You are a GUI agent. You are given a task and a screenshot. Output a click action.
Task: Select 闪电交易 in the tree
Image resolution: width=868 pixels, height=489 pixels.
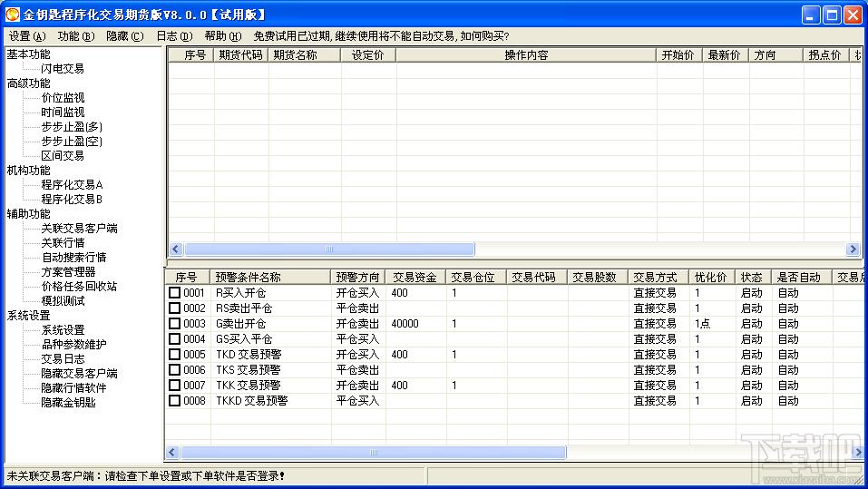63,69
